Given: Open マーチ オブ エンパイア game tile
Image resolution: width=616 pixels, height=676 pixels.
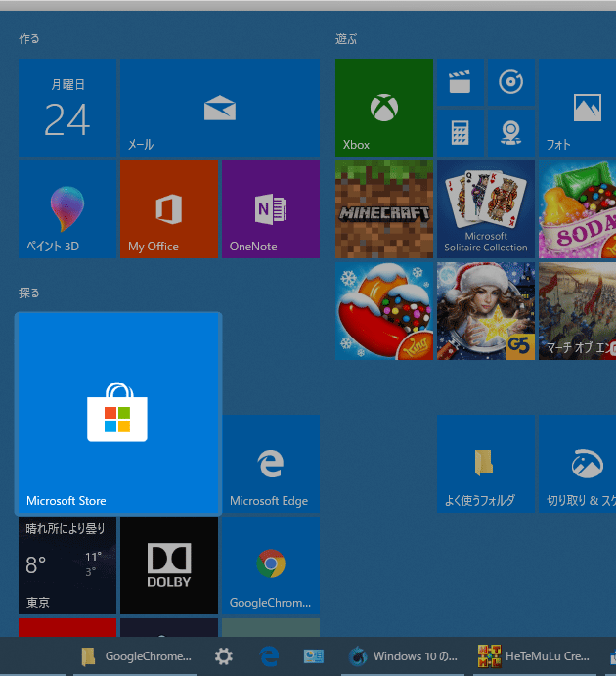Looking at the screenshot, I should (x=577, y=311).
